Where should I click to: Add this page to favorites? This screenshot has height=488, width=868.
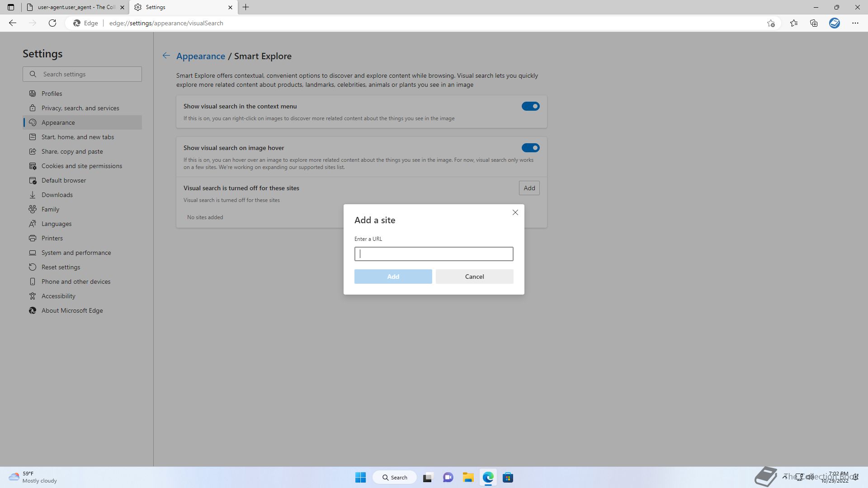(x=771, y=23)
